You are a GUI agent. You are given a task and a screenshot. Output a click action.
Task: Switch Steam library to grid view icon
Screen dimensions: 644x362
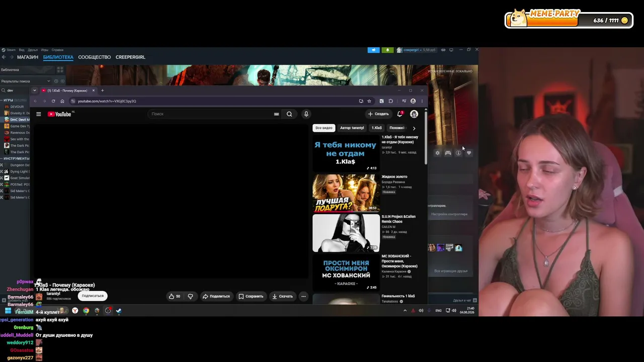60,70
